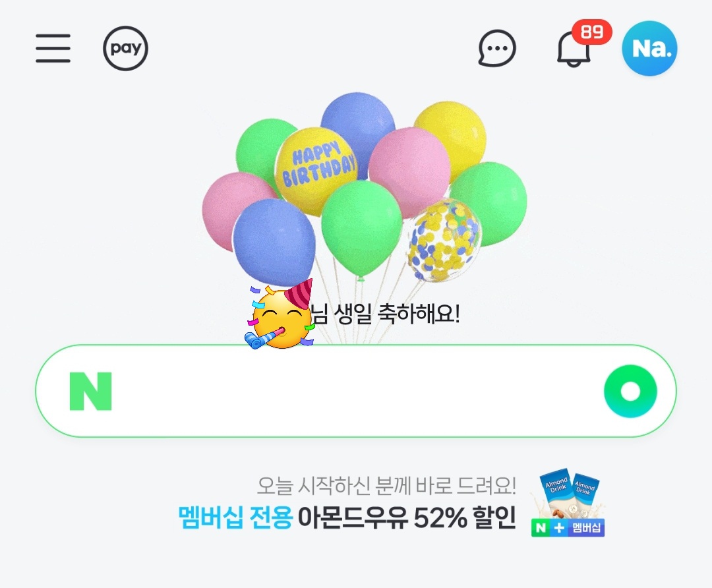Open the blue Na. profile button

pyautogui.click(x=650, y=48)
